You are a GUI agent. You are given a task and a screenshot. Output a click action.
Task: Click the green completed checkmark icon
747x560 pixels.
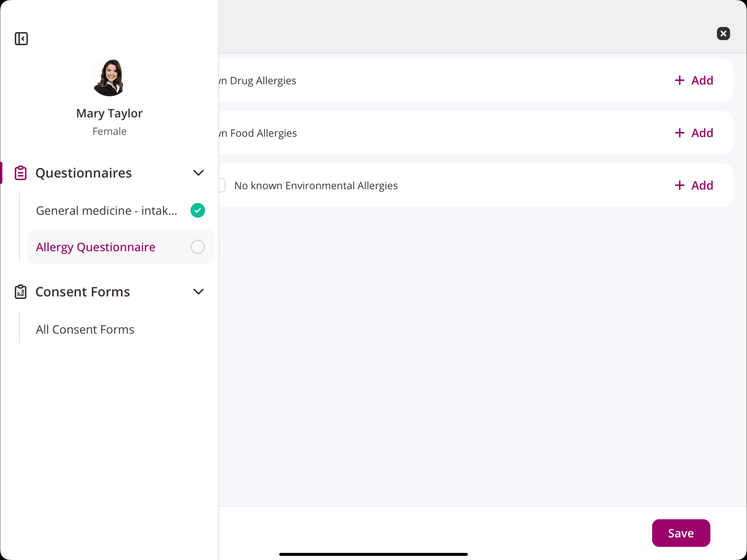[198, 211]
